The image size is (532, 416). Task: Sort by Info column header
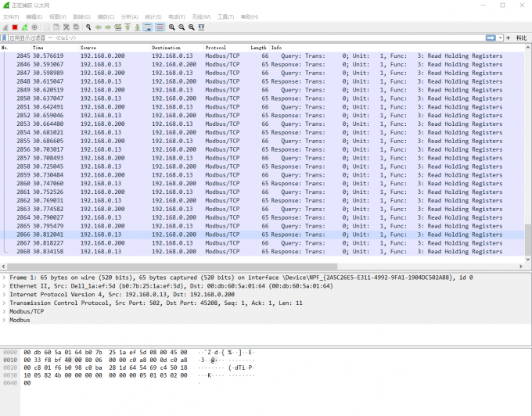point(397,48)
